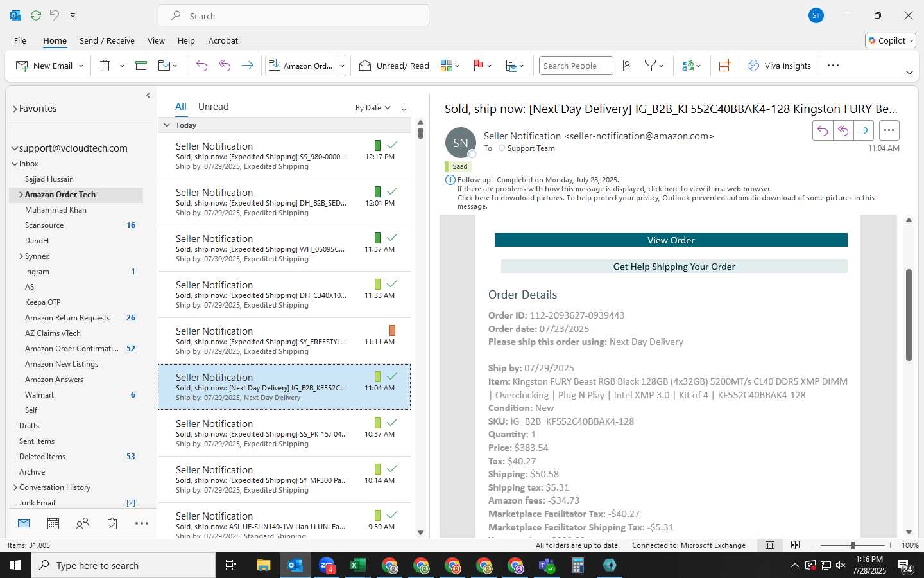The height and width of the screenshot is (578, 924).
Task: Switch to Reading view in status bar
Action: point(796,545)
